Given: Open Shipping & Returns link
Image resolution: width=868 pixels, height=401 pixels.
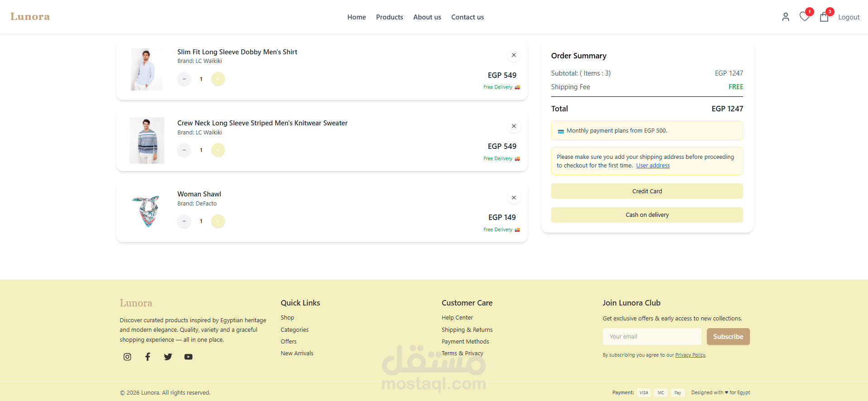Looking at the screenshot, I should [467, 330].
